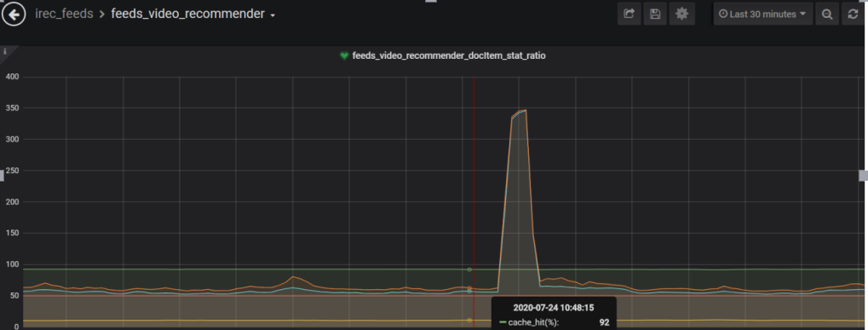Click the yellow series data point
This screenshot has width=868, height=330.
[469, 320]
